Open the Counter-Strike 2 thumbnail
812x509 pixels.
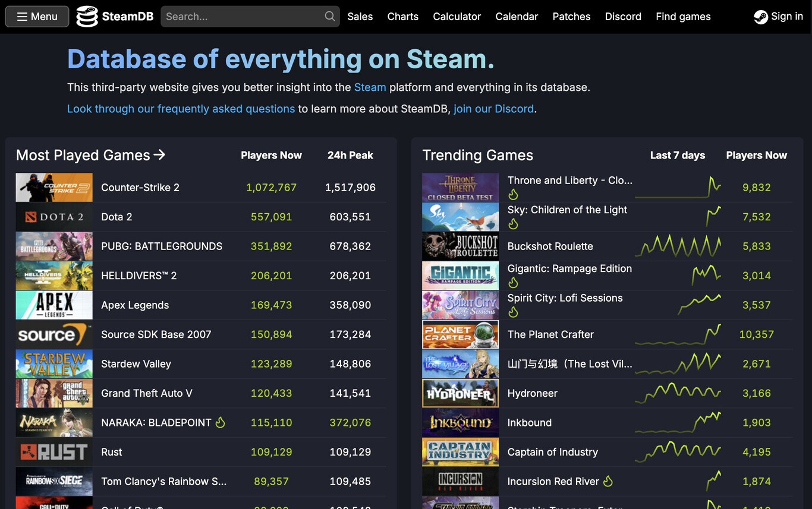(54, 188)
